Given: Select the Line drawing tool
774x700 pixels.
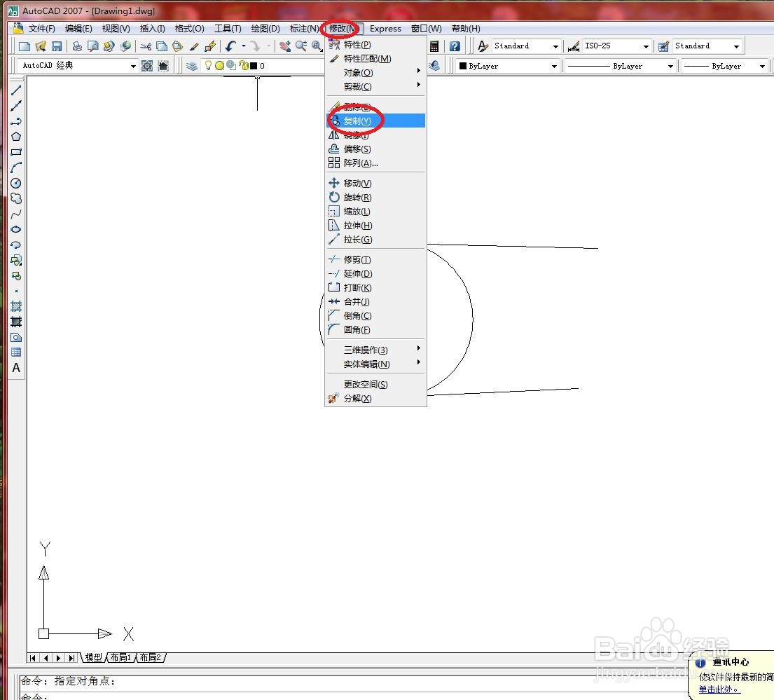Looking at the screenshot, I should click(x=16, y=90).
